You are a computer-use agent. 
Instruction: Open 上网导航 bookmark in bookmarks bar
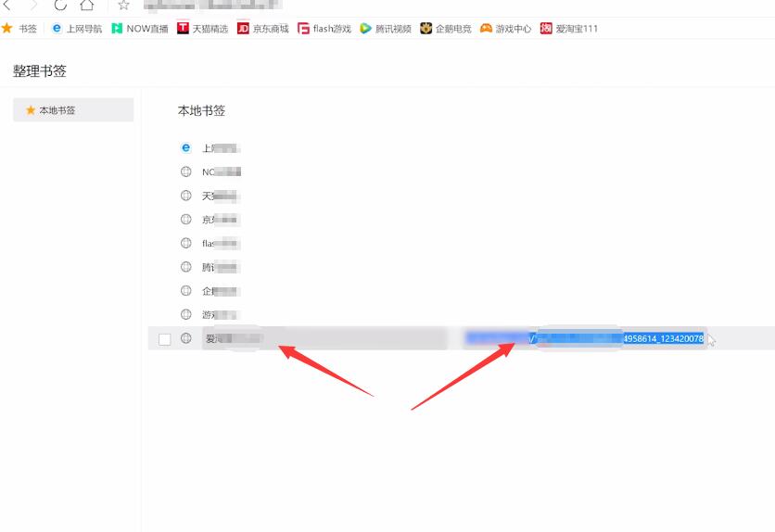[x=77, y=29]
